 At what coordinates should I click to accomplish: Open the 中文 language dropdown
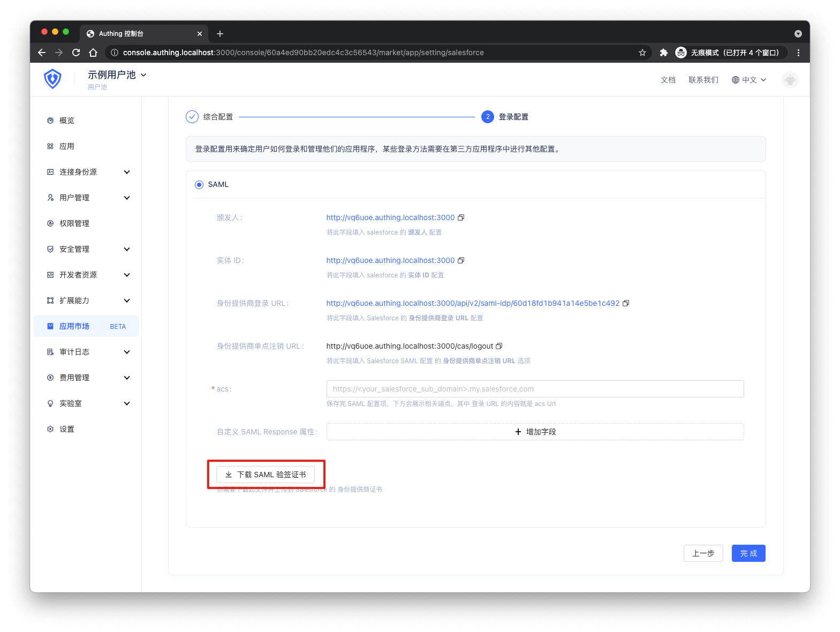pos(749,80)
